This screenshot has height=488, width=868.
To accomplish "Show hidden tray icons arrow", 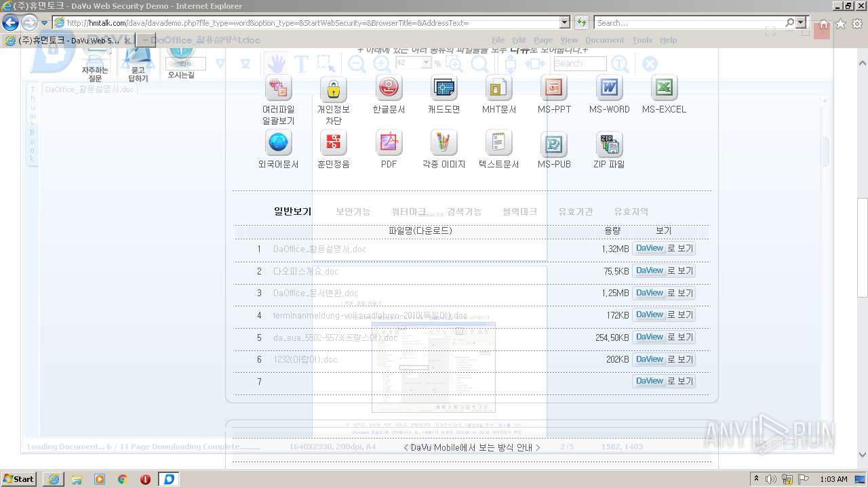I will 757,479.
